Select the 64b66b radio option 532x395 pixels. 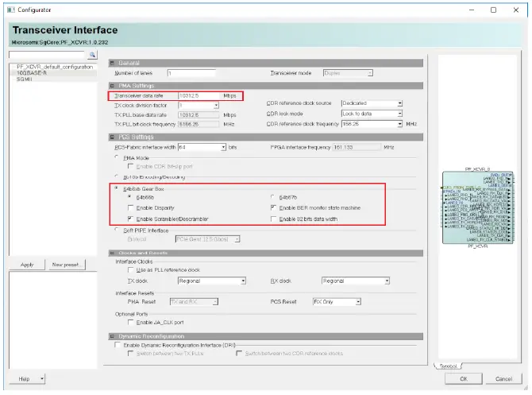(130, 197)
